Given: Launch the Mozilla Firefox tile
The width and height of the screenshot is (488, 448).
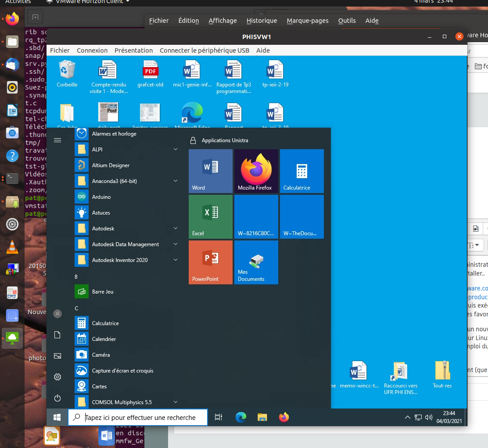Looking at the screenshot, I should point(256,171).
